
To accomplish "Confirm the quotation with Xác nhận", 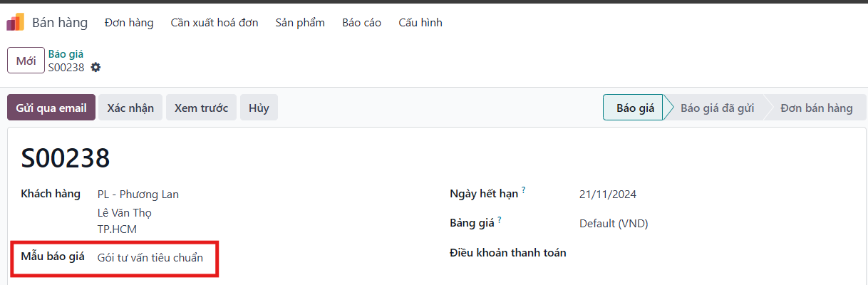I will click(x=130, y=108).
